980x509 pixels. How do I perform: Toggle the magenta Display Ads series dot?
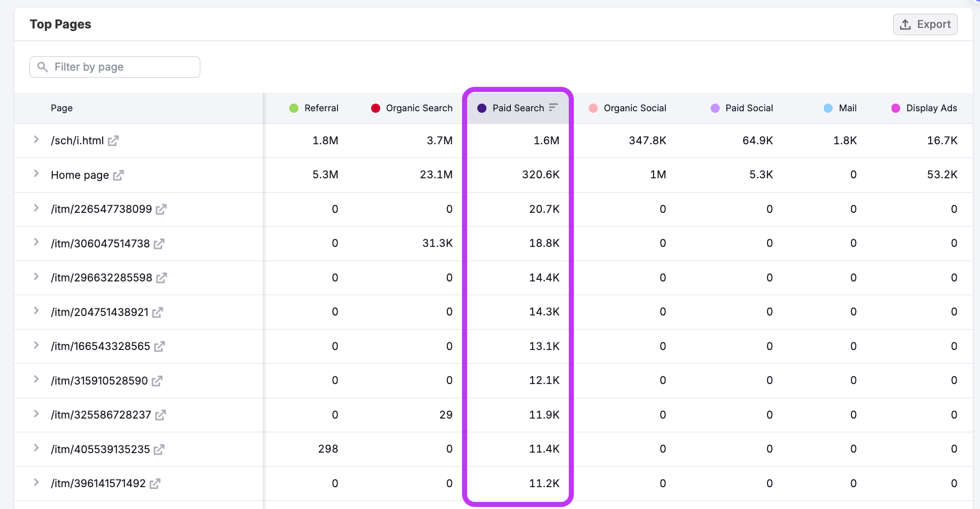point(896,108)
